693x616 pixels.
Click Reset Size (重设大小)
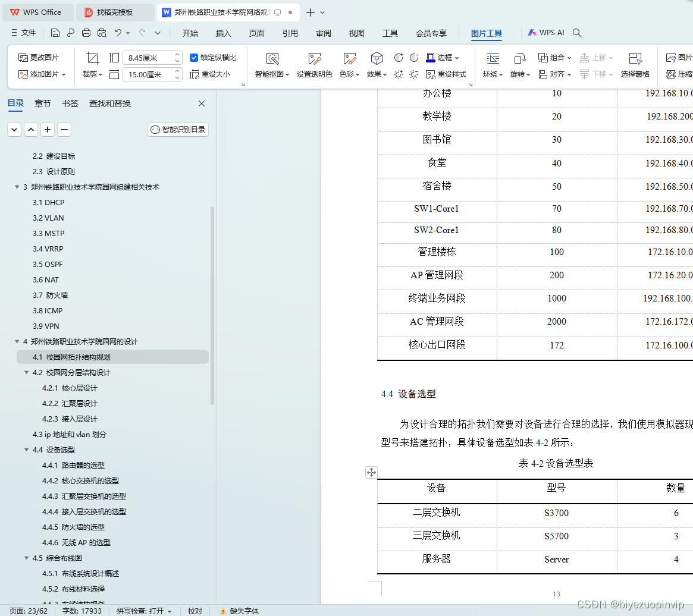click(210, 74)
